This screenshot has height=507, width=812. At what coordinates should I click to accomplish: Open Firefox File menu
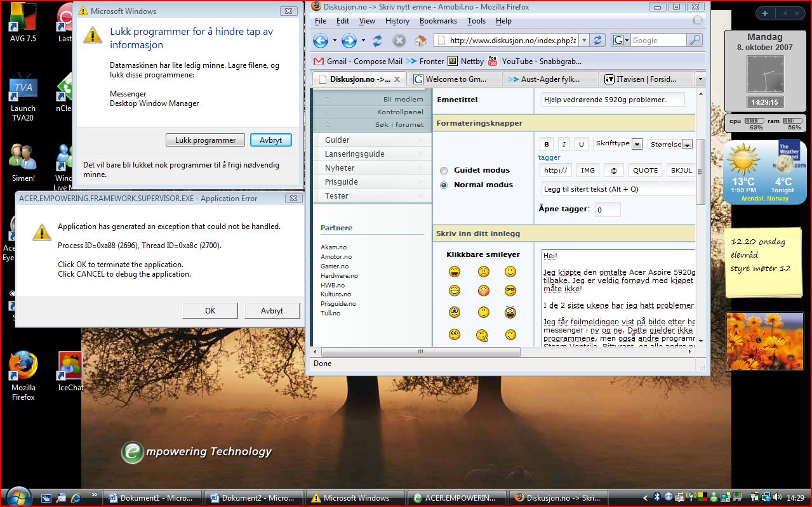[x=321, y=21]
